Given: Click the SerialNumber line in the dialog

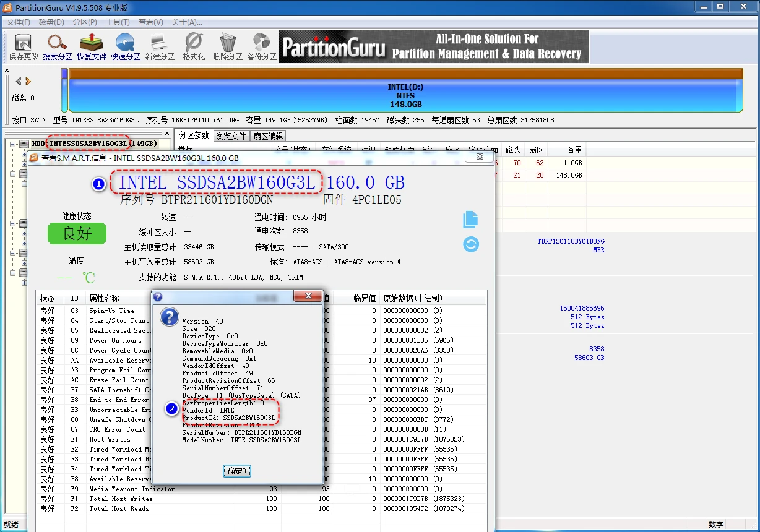Looking at the screenshot, I should click(241, 432).
